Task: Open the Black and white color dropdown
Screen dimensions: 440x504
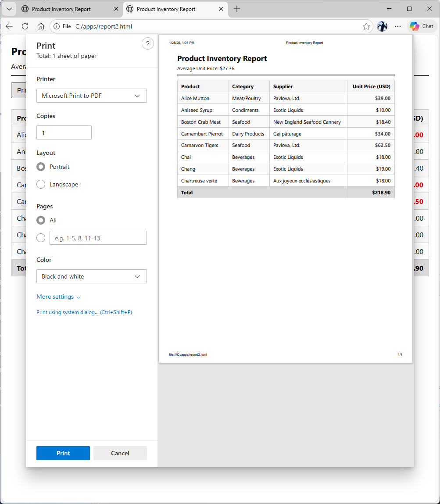Action: coord(91,276)
